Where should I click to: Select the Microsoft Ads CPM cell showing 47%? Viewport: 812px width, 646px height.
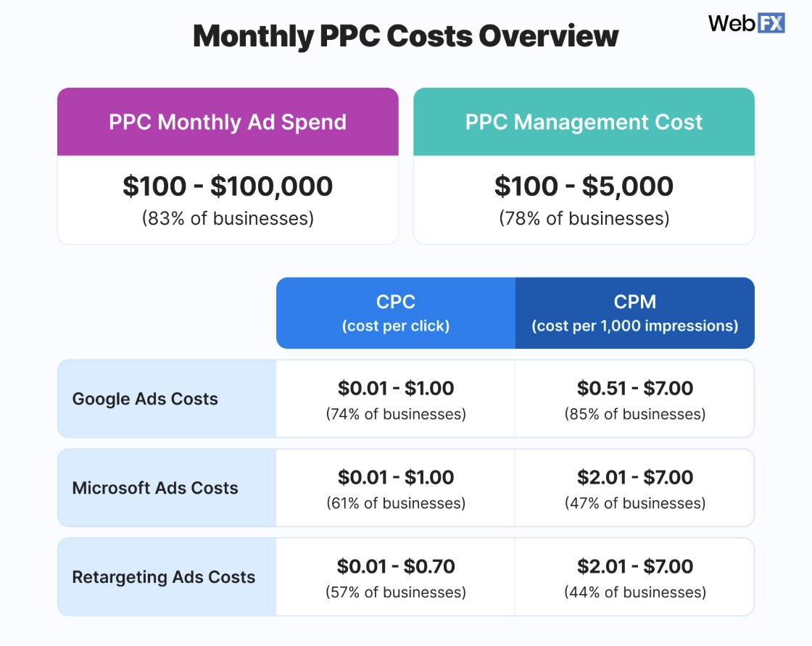pyautogui.click(x=635, y=488)
